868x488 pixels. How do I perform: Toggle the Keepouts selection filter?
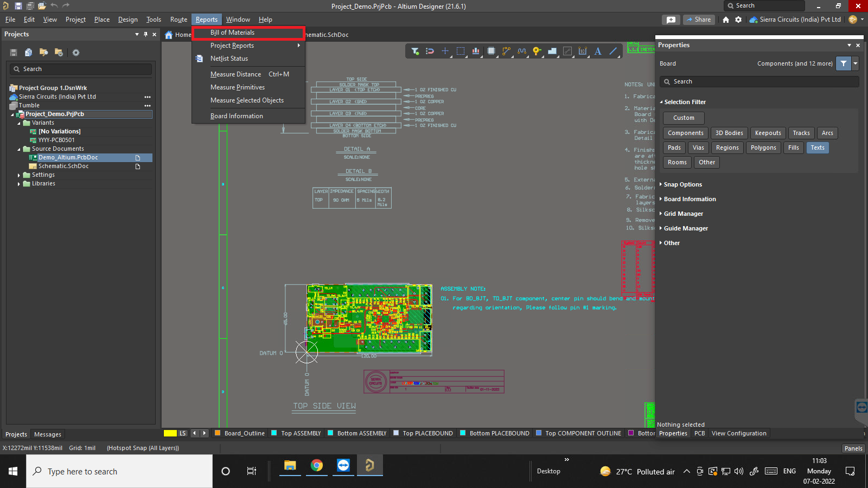(x=768, y=133)
